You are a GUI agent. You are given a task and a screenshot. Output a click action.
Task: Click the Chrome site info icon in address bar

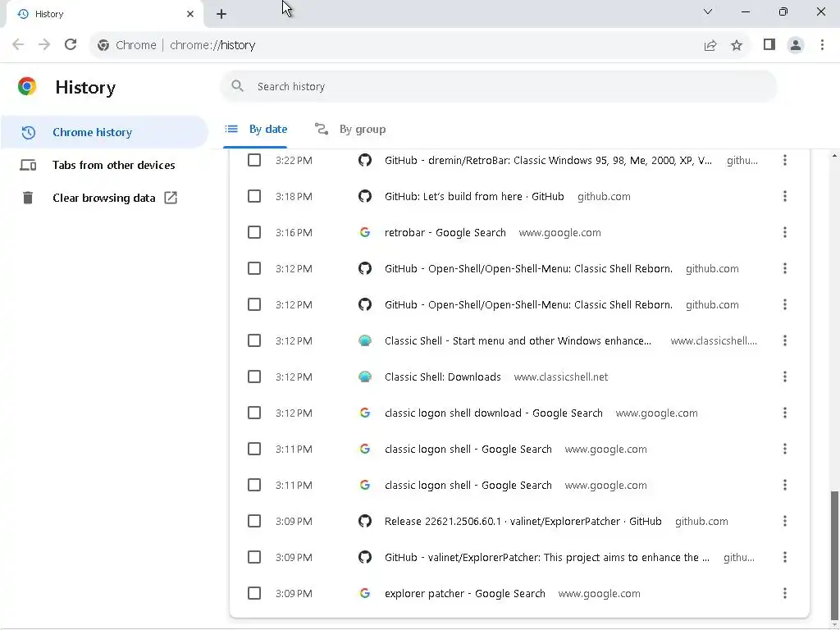coord(103,45)
